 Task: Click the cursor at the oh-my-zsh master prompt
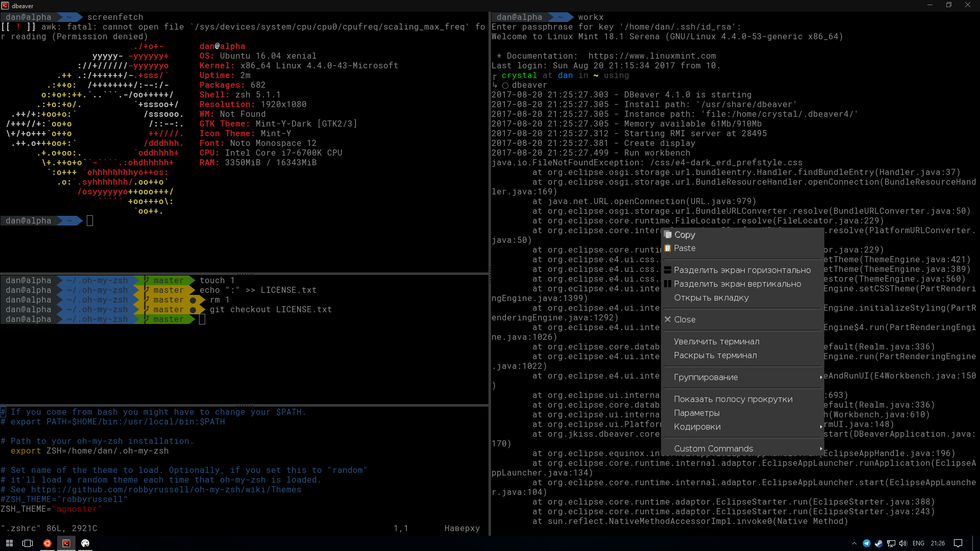pos(202,319)
